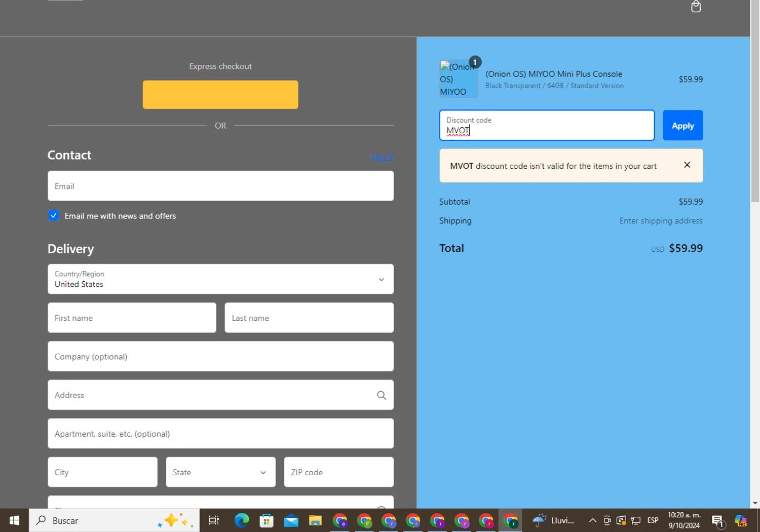Click the network icon in system tray
This screenshot has height=532, width=760.
[636, 520]
